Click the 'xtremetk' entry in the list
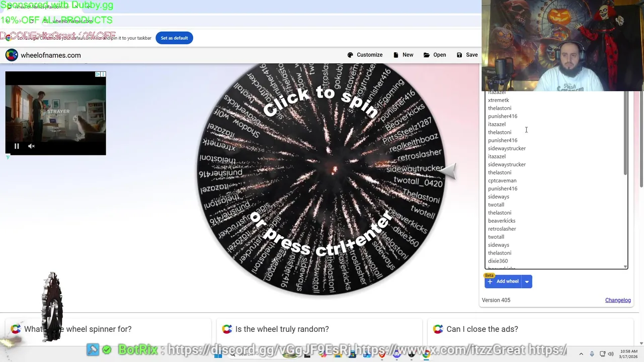The width and height of the screenshot is (644, 362). coord(498,100)
